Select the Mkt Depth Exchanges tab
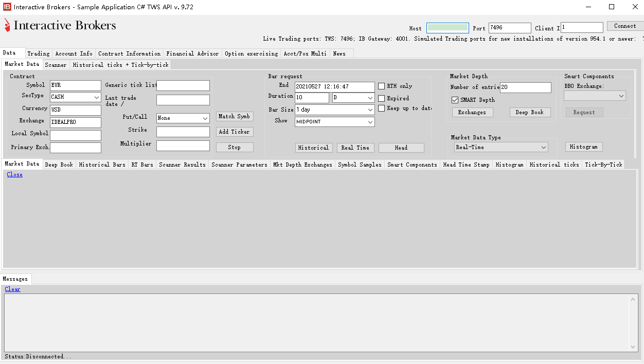The width and height of the screenshot is (644, 364). 302,165
